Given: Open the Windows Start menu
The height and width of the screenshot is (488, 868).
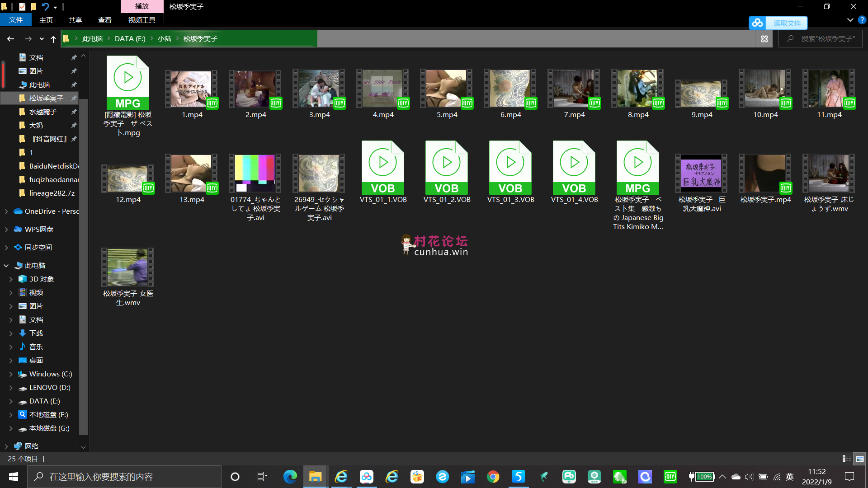Looking at the screenshot, I should [x=13, y=477].
